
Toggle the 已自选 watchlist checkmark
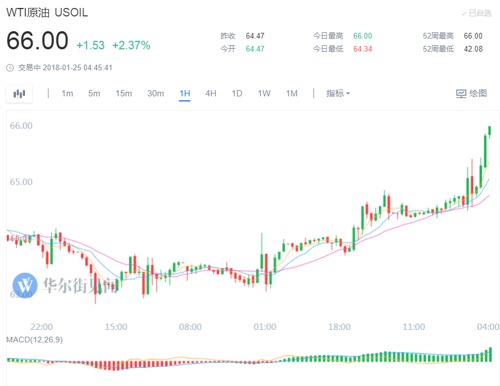point(476,13)
